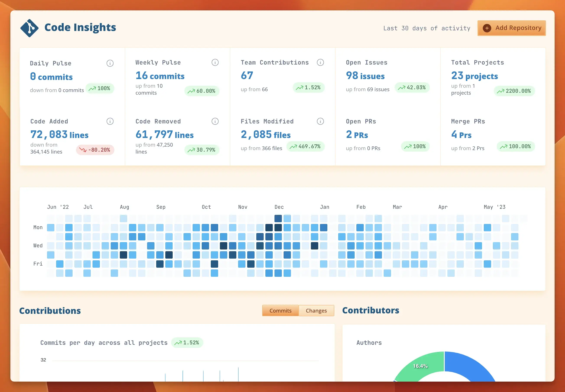The height and width of the screenshot is (392, 565).
Task: Click the Code Removed 30.79% badge
Action: coord(202,150)
